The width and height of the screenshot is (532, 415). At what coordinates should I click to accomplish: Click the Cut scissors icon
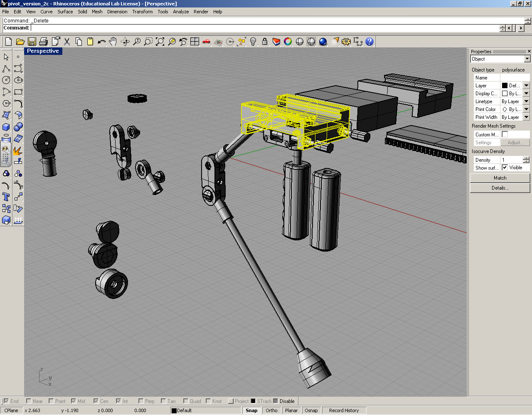67,42
